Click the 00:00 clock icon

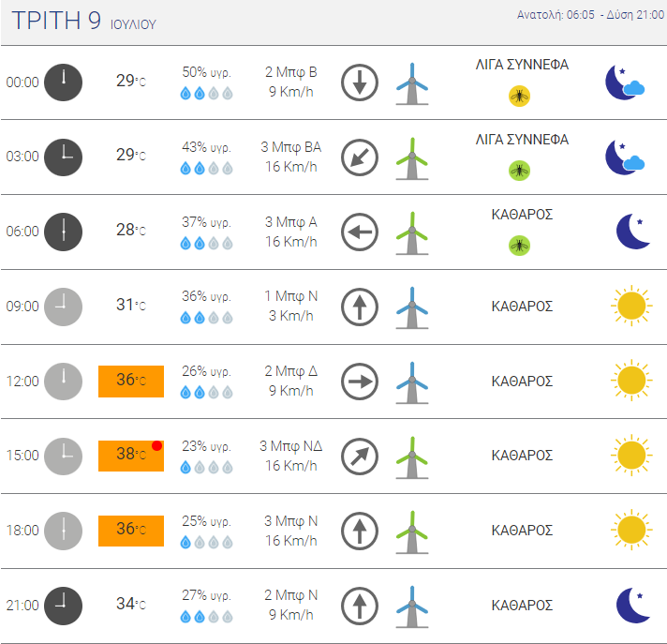[63, 82]
